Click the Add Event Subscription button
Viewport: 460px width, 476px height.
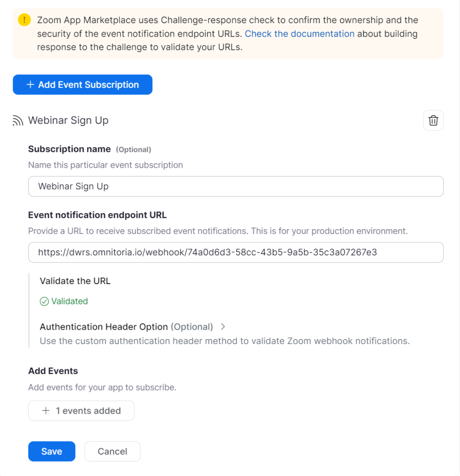coord(82,85)
